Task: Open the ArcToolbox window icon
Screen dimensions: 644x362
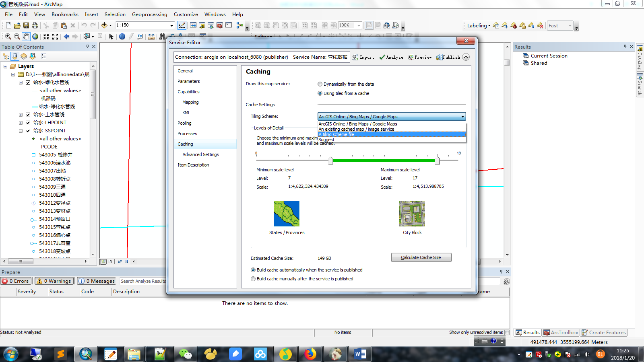Action: click(x=220, y=25)
